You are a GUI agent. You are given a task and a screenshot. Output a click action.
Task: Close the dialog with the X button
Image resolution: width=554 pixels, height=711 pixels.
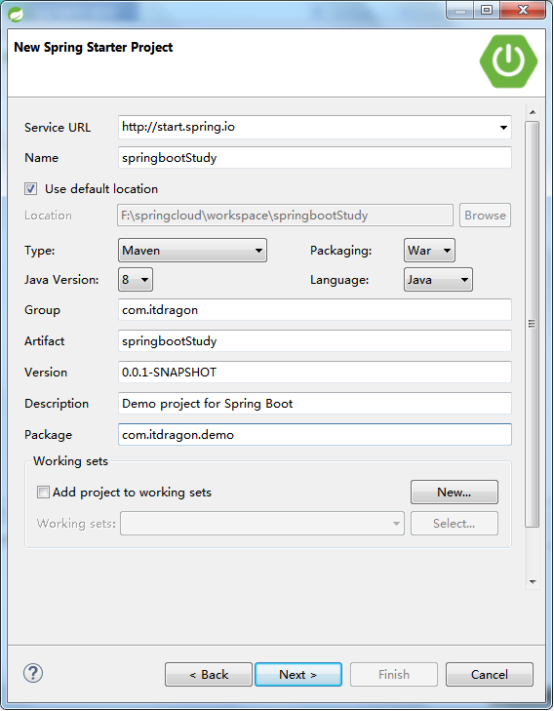click(523, 10)
